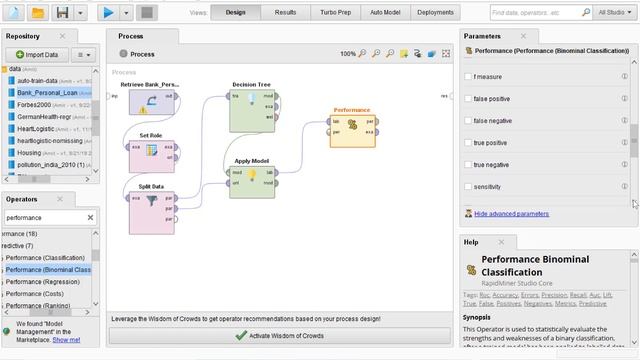Open process via folder icon

pos(38,13)
